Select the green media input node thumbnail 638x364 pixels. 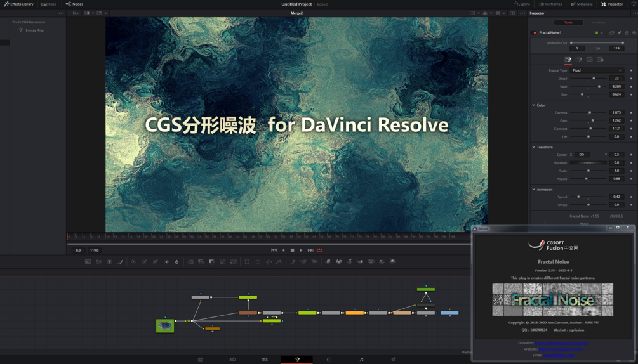point(165,325)
